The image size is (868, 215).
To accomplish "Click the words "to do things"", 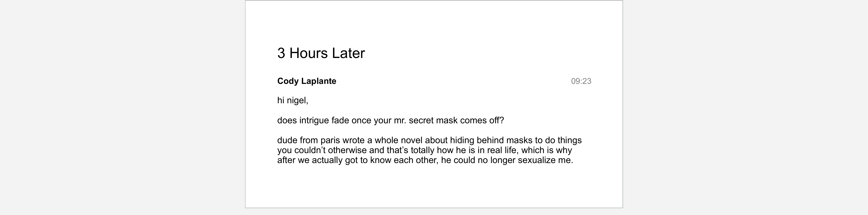I will click(x=558, y=140).
